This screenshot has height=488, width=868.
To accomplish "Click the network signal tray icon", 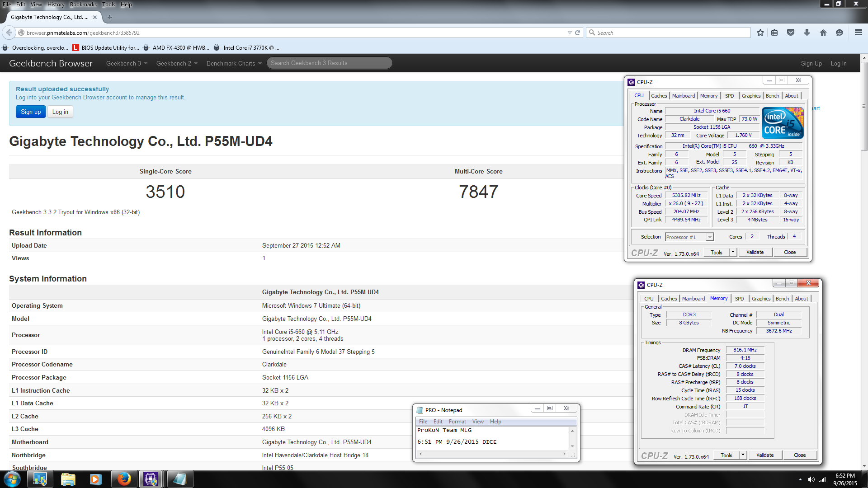I will [823, 479].
